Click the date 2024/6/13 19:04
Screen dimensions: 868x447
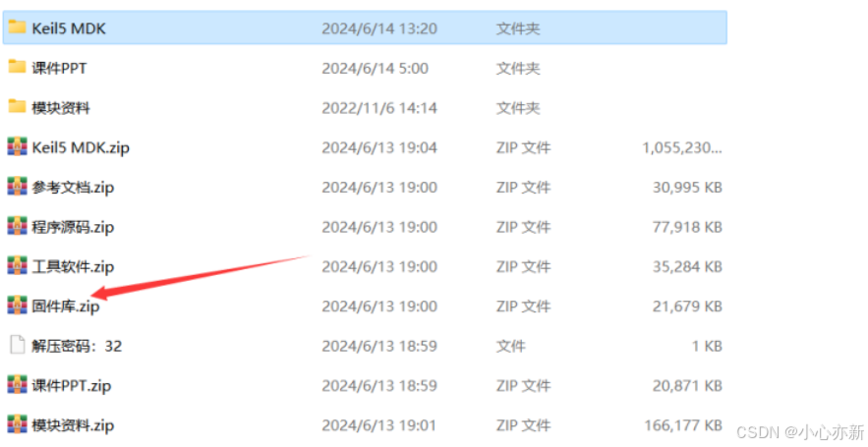[379, 147]
